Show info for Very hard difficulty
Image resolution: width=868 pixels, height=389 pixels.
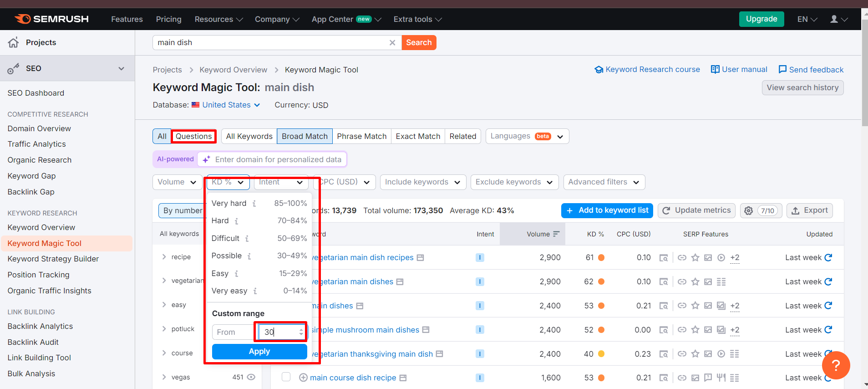254,204
